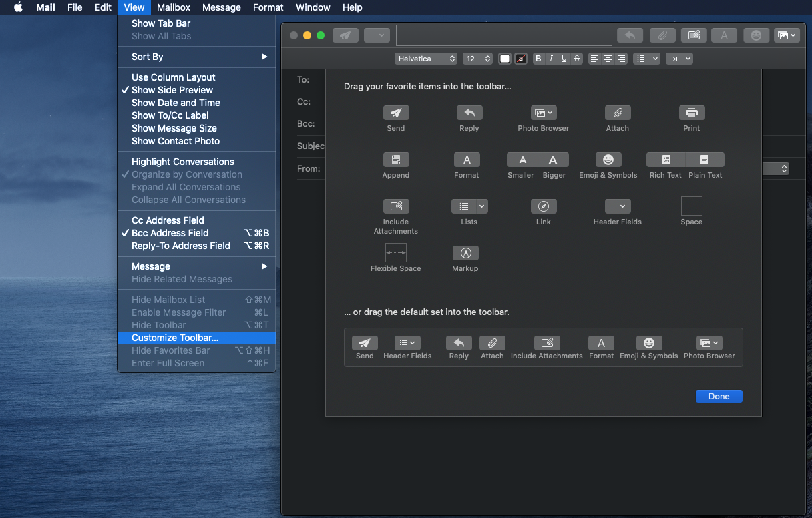Screen dimensions: 812x518
Task: Click Emoji & Symbols in default set
Action: tap(649, 343)
